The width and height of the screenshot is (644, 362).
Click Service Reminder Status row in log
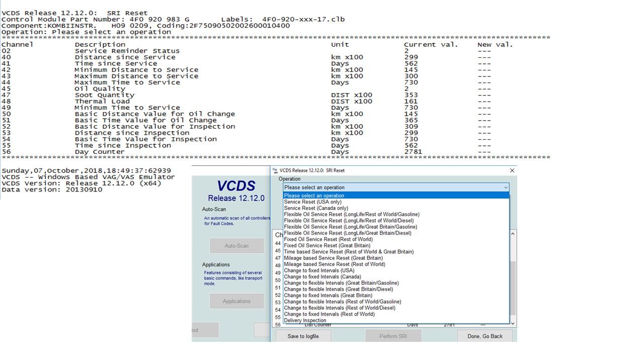coord(247,51)
